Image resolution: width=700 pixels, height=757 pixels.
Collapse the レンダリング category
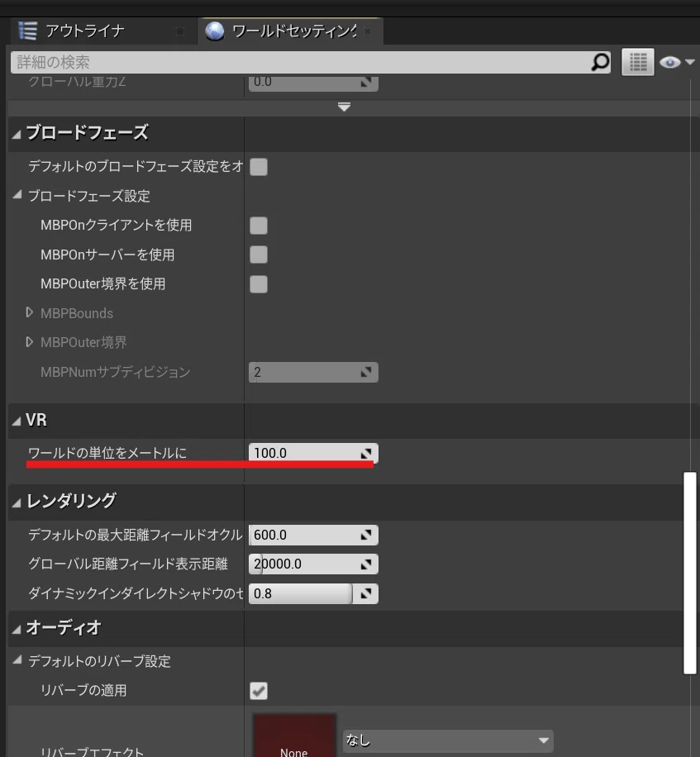tap(17, 503)
